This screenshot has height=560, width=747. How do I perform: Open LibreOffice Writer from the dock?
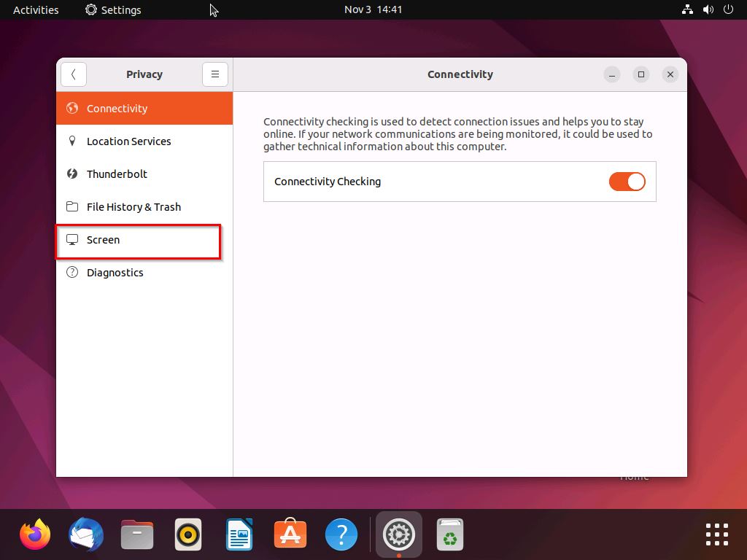(239, 534)
